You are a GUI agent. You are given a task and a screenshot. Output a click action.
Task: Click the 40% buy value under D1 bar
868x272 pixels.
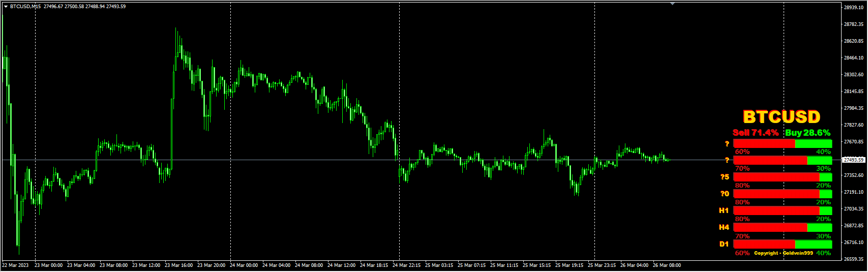click(x=823, y=253)
